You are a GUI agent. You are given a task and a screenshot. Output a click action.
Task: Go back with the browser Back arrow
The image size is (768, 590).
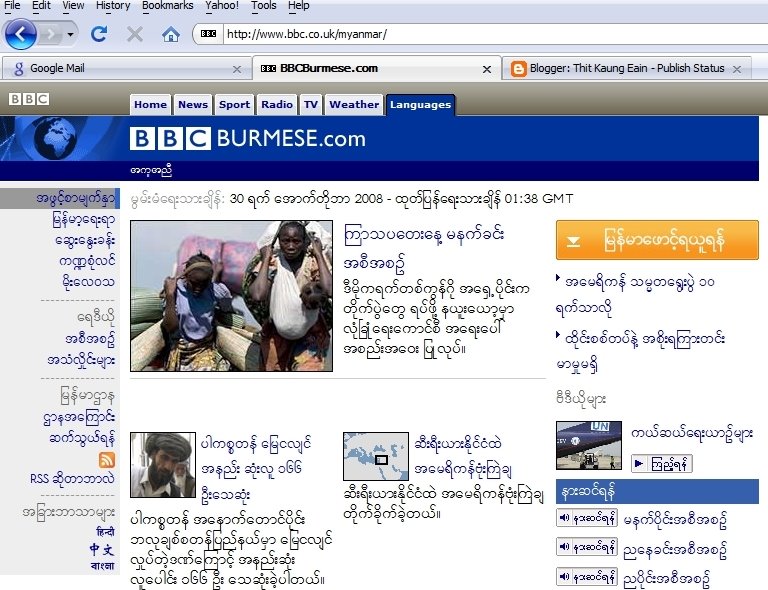pos(20,34)
